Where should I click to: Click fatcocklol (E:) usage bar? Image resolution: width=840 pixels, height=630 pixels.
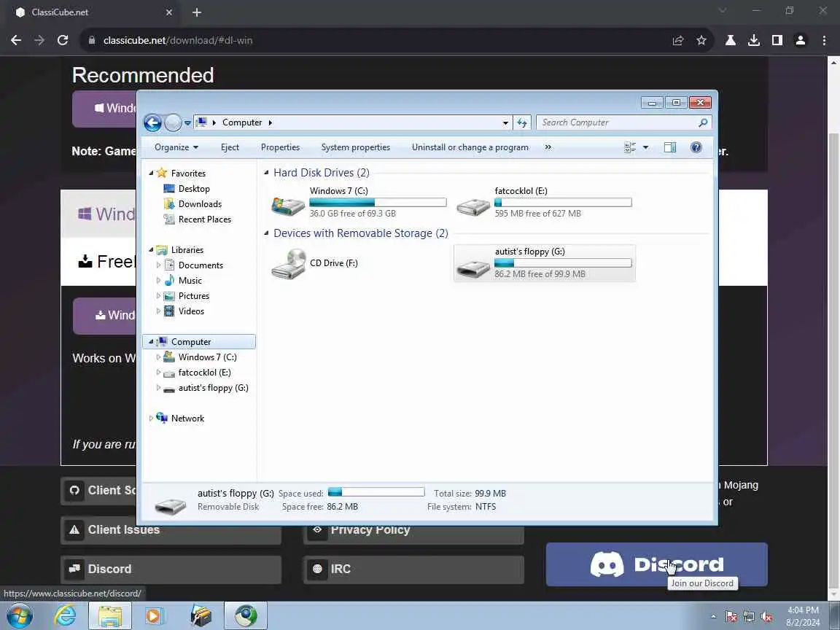(x=563, y=203)
